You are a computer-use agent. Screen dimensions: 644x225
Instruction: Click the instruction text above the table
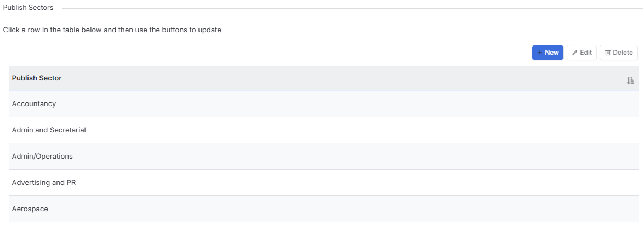(112, 30)
